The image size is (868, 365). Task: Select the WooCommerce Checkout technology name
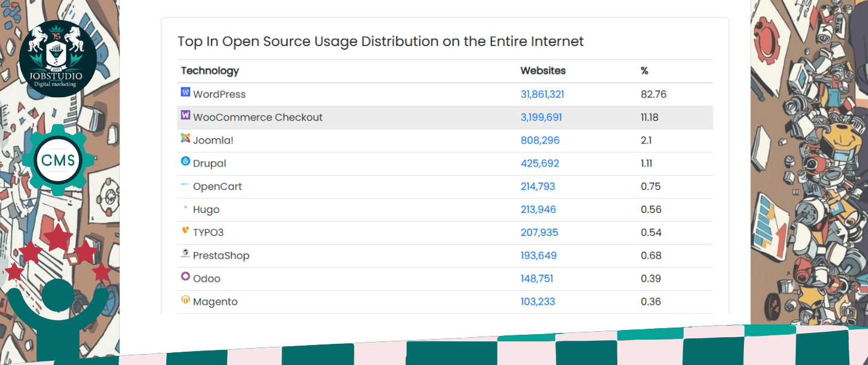258,117
